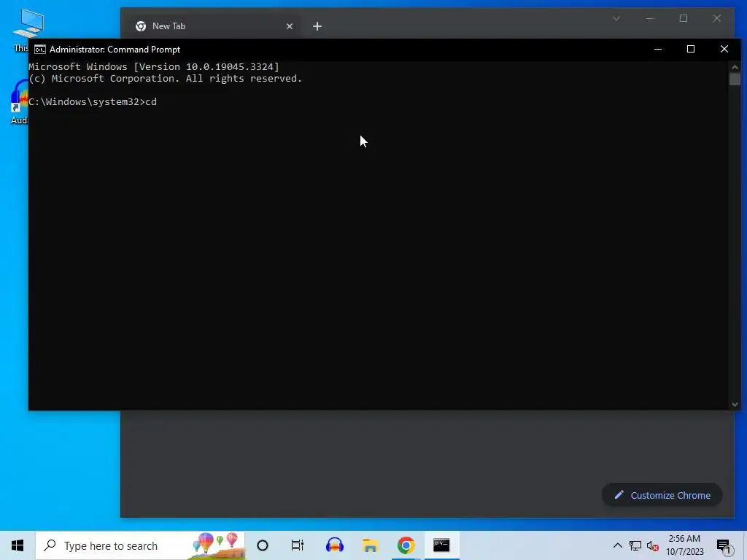Click the muted volume tray icon
This screenshot has height=560, width=747.
click(653, 545)
